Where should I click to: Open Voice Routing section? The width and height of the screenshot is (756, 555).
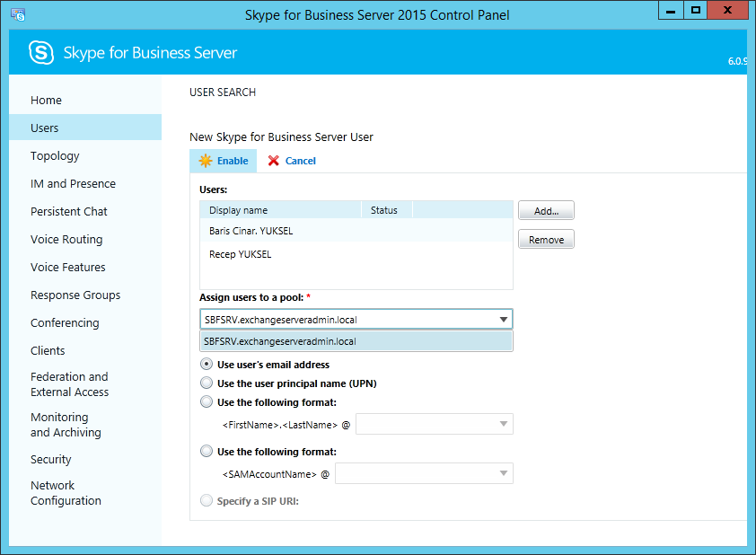click(x=66, y=240)
